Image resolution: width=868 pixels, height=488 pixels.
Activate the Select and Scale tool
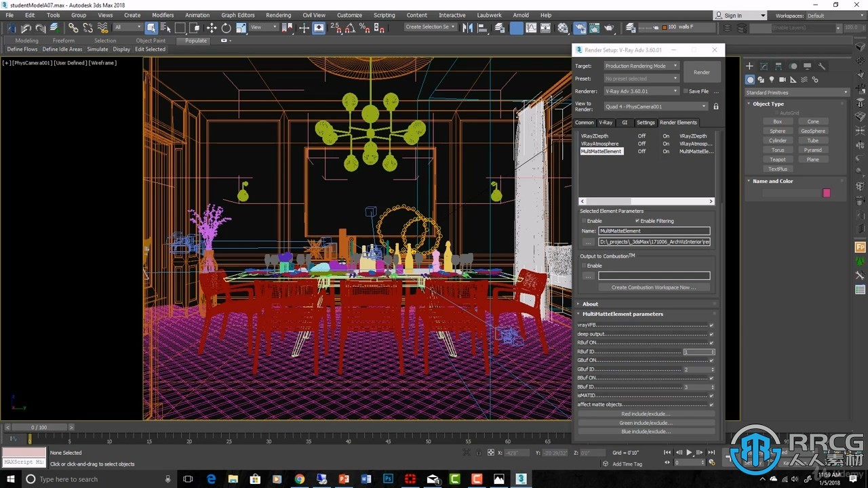tap(241, 28)
